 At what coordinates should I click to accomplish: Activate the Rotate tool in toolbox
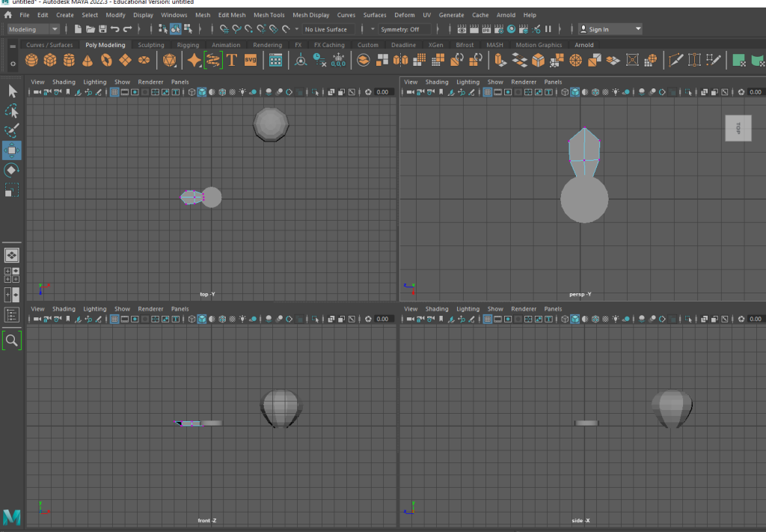(12, 170)
